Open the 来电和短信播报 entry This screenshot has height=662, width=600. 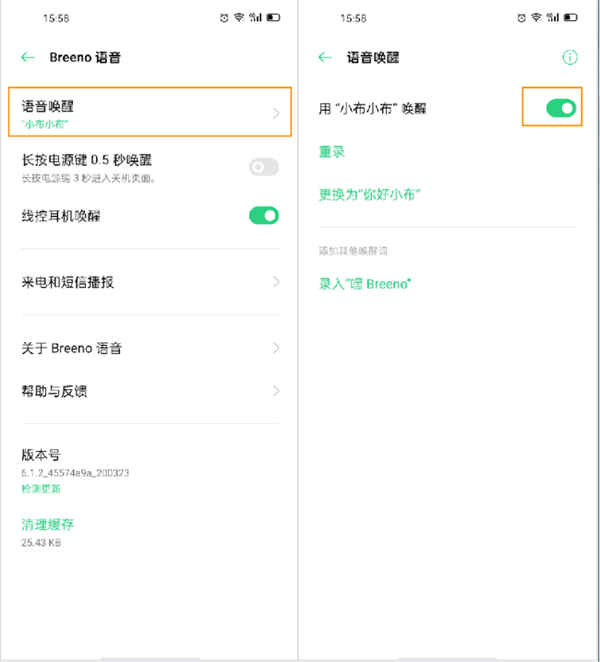[x=68, y=282]
